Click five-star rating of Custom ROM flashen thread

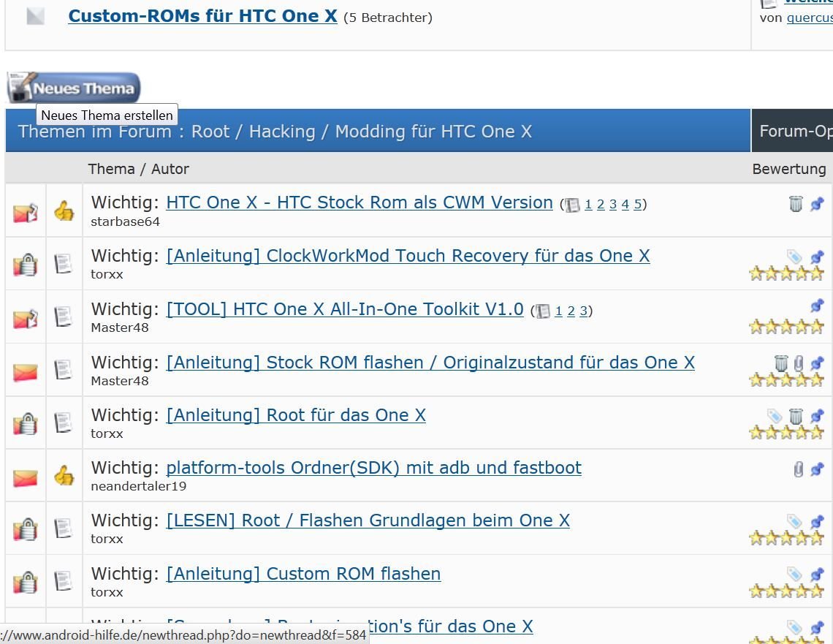[787, 591]
